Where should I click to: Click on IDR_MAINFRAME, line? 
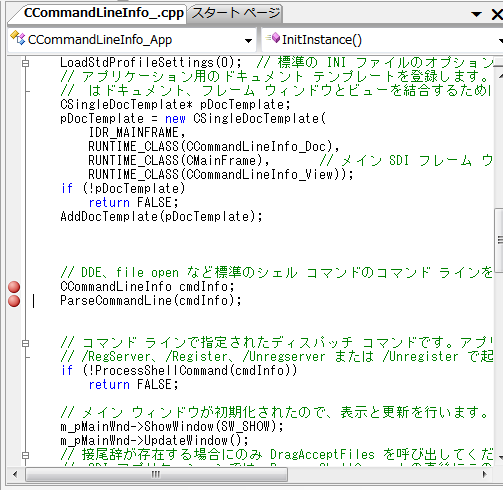136,133
